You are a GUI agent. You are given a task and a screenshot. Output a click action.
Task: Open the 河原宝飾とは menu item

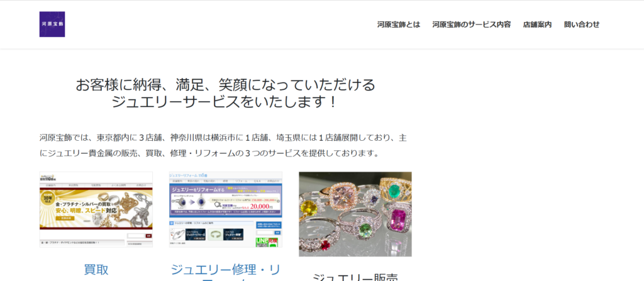pos(399,25)
